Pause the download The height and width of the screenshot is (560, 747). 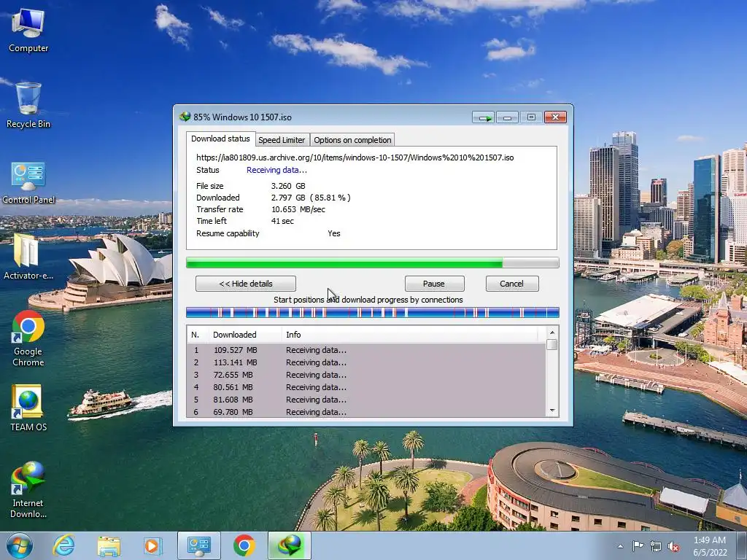point(434,284)
